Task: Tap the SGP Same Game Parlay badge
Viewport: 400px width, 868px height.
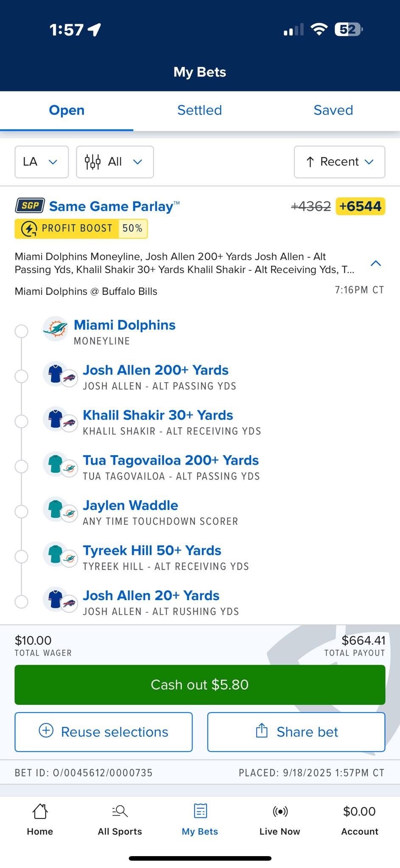Action: pos(30,206)
